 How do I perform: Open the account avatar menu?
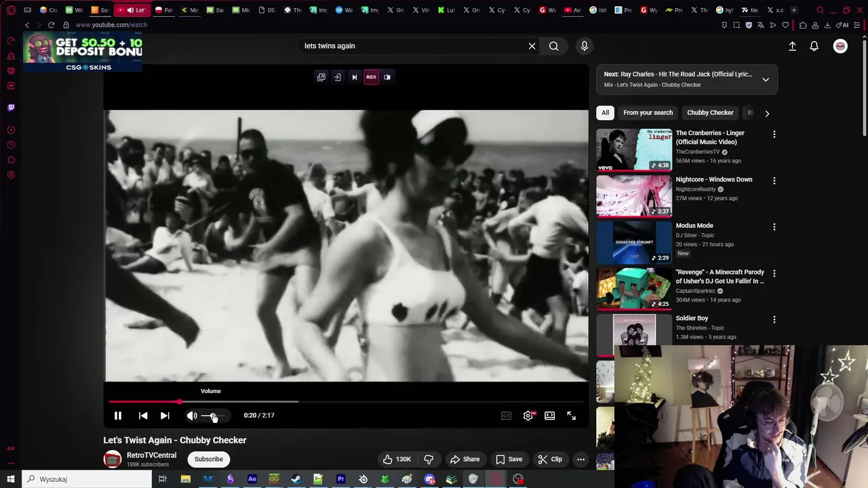click(x=840, y=46)
